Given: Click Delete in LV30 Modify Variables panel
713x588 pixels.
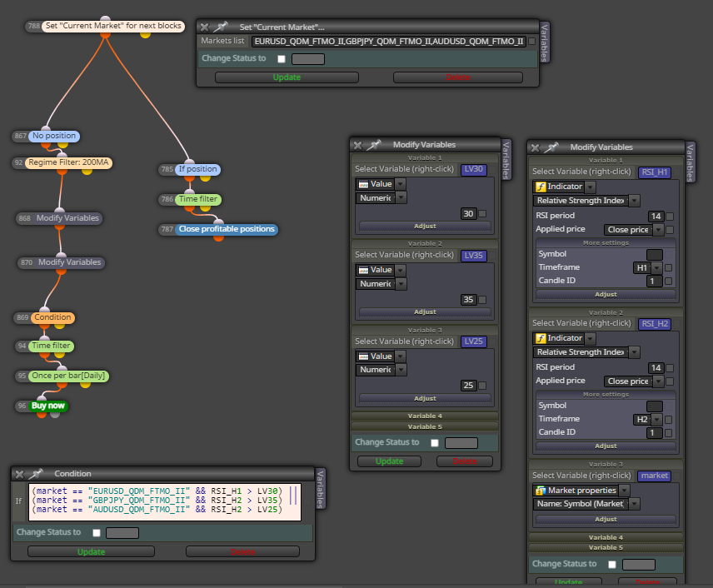Looking at the screenshot, I should (x=464, y=461).
